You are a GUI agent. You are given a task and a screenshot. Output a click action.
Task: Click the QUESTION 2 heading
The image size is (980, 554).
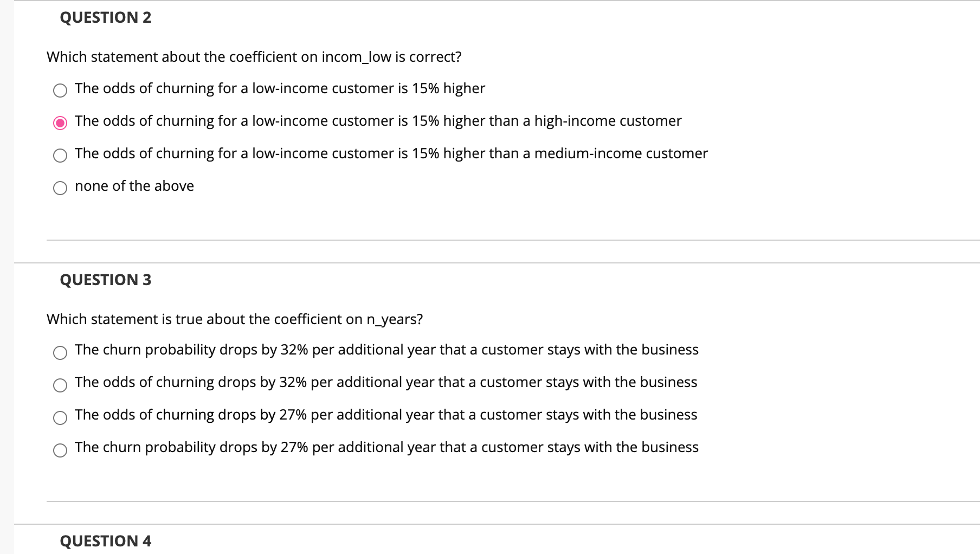click(x=105, y=17)
